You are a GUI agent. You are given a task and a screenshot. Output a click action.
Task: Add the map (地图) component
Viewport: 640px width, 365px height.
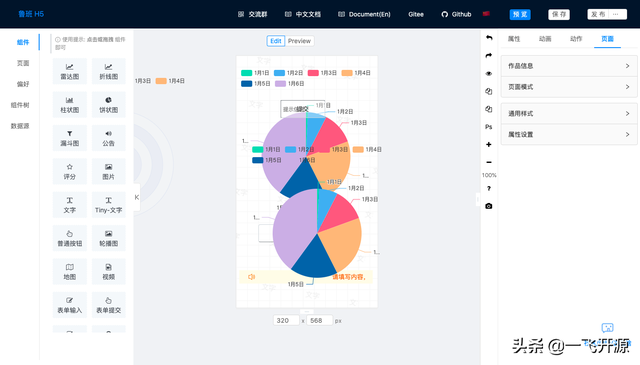click(70, 272)
